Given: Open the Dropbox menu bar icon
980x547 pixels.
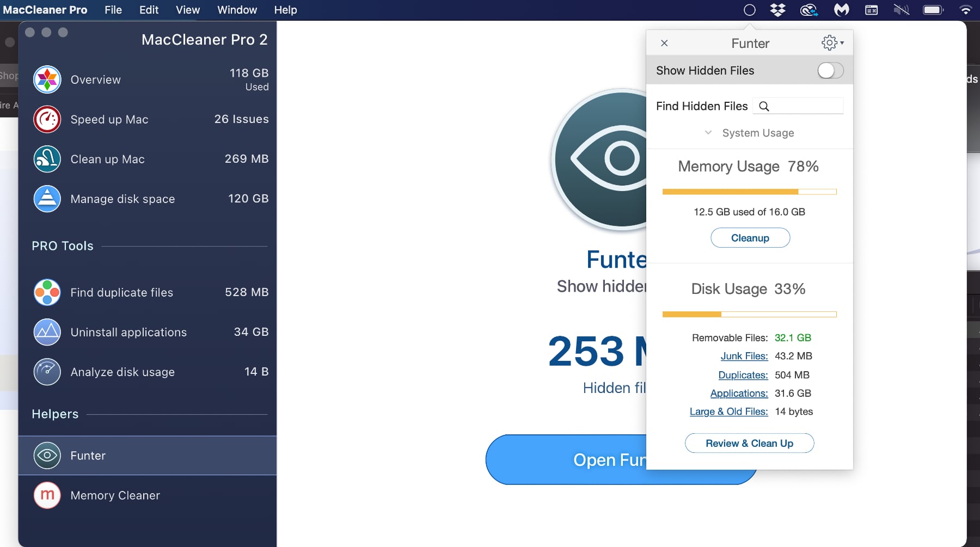Looking at the screenshot, I should (778, 9).
